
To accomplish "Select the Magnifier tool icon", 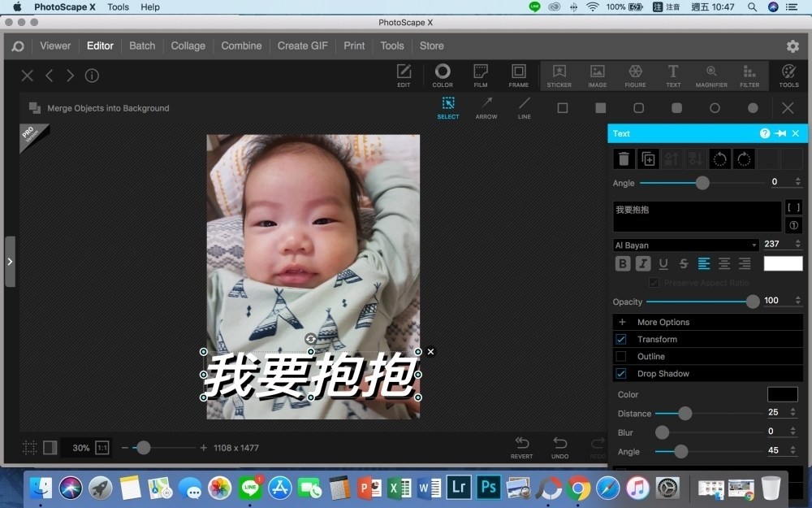I will point(711,75).
